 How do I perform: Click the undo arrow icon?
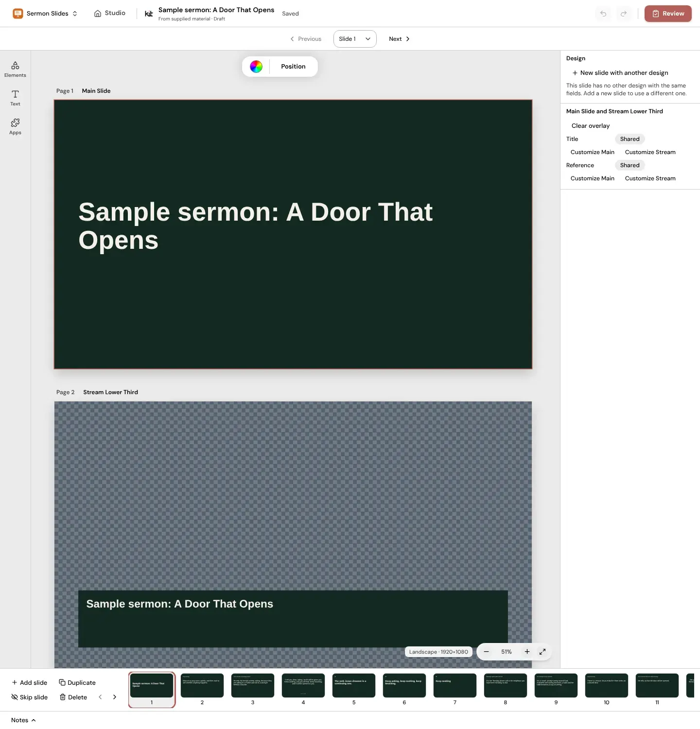(x=603, y=14)
